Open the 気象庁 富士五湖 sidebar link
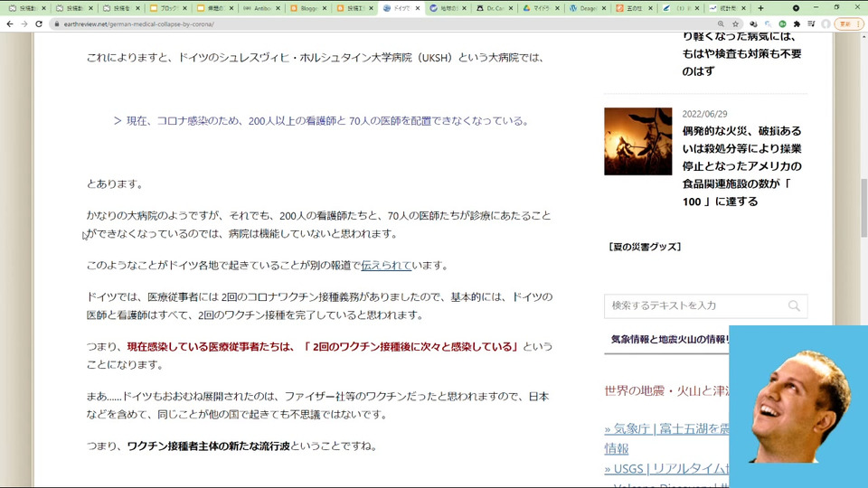 (666, 437)
